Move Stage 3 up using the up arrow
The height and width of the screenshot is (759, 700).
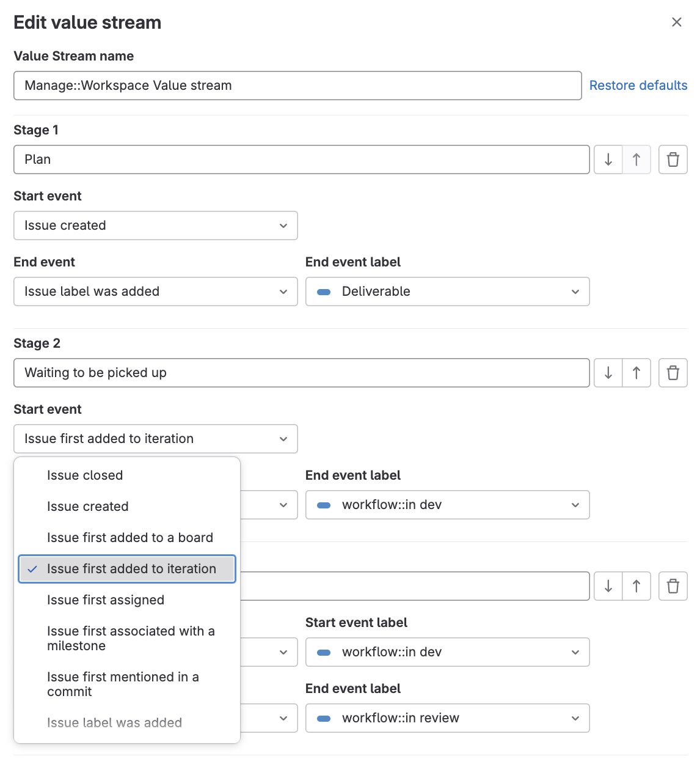(636, 586)
